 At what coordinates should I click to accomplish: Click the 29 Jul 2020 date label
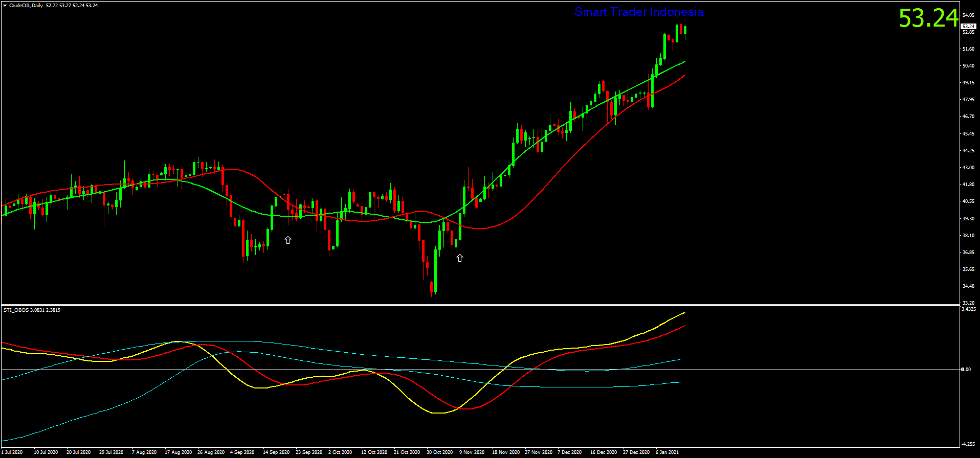[x=111, y=452]
